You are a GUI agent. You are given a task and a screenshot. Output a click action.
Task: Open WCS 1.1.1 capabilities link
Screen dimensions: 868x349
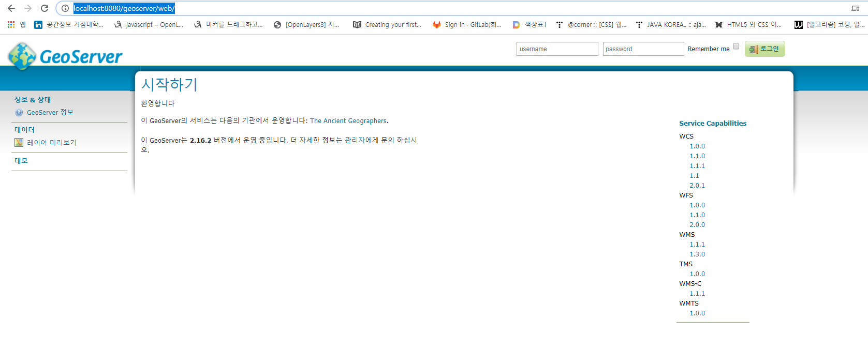pyautogui.click(x=697, y=166)
